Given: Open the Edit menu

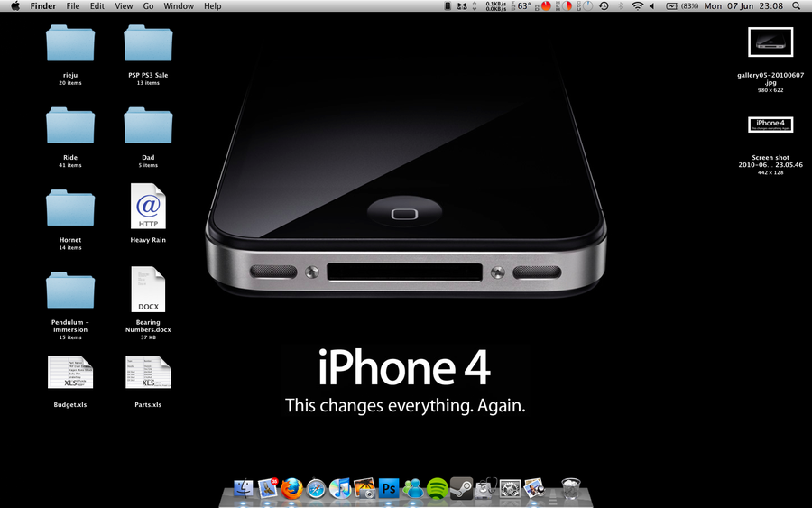Looking at the screenshot, I should 97,6.
